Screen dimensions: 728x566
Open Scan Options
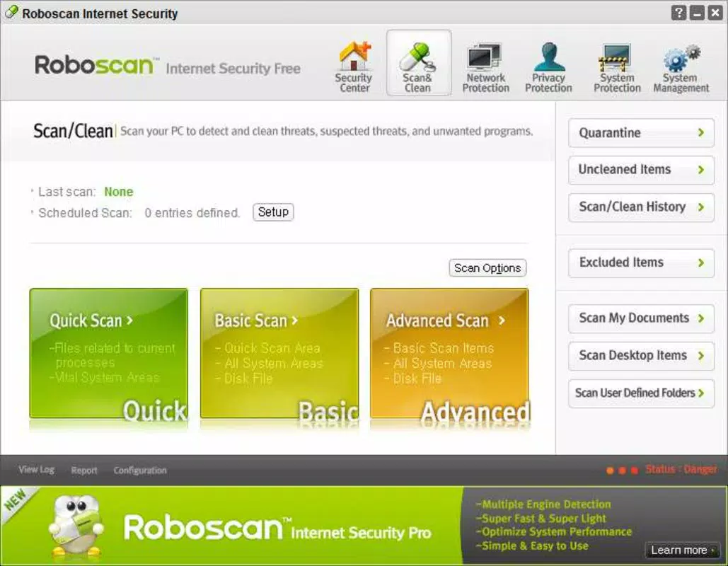click(487, 268)
